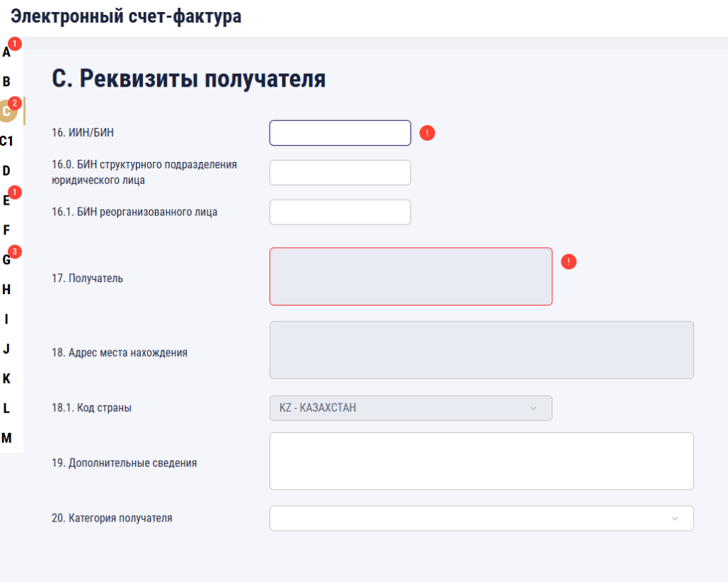The height and width of the screenshot is (582, 728).
Task: Open section K in sidebar
Action: pyautogui.click(x=7, y=379)
